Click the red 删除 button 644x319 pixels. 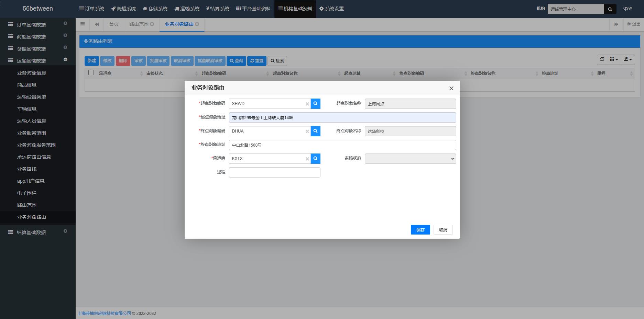(123, 61)
